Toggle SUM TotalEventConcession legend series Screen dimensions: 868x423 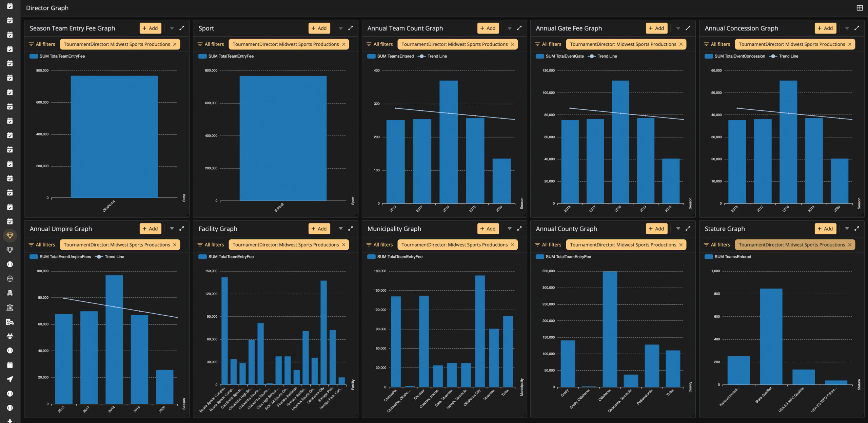[735, 56]
